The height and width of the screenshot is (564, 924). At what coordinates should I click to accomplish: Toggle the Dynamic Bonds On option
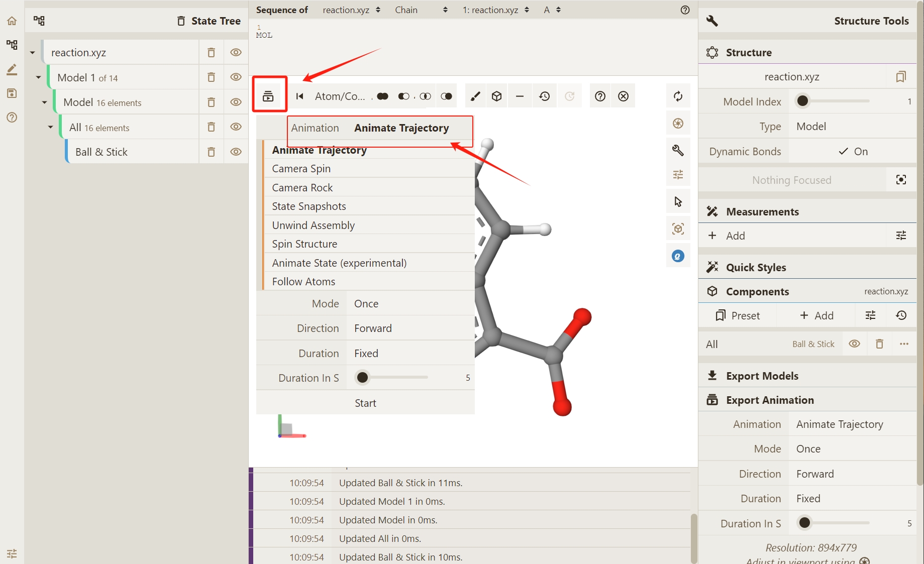pyautogui.click(x=853, y=152)
